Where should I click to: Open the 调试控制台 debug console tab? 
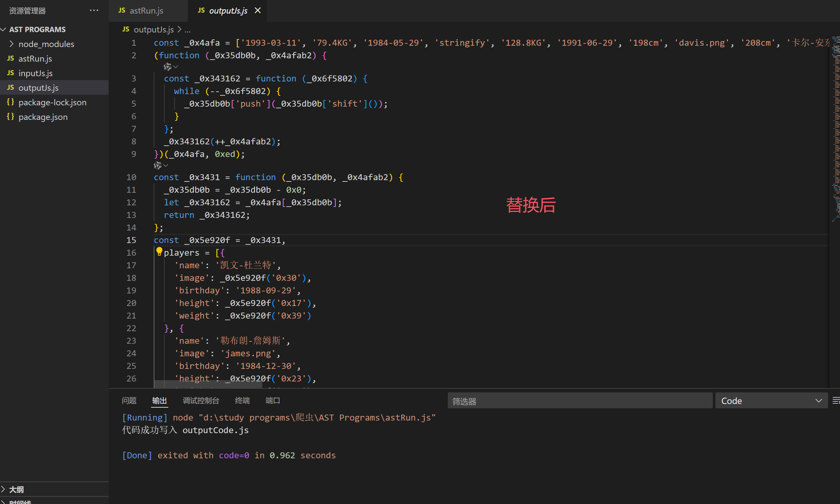coord(201,401)
